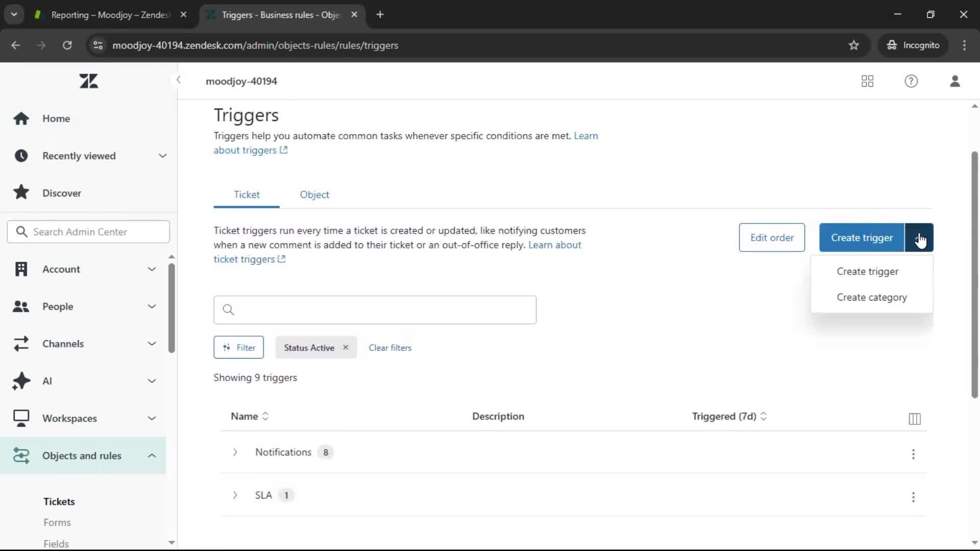This screenshot has height=551, width=980.
Task: Expand the SLA trigger category
Action: (x=235, y=495)
